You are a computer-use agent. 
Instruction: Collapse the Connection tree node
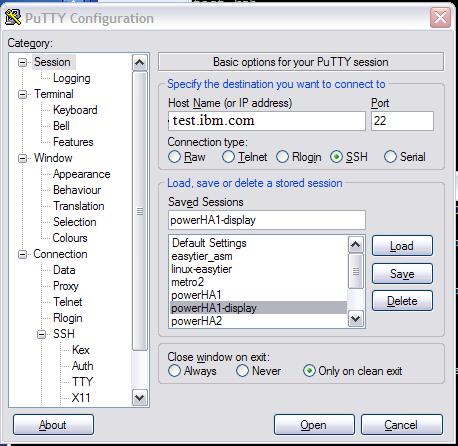coord(22,254)
